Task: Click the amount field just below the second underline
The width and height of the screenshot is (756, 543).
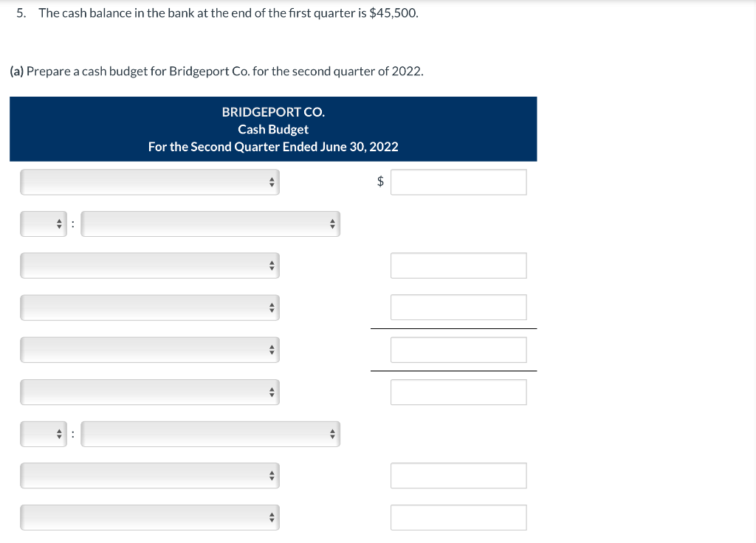Action: coord(458,392)
